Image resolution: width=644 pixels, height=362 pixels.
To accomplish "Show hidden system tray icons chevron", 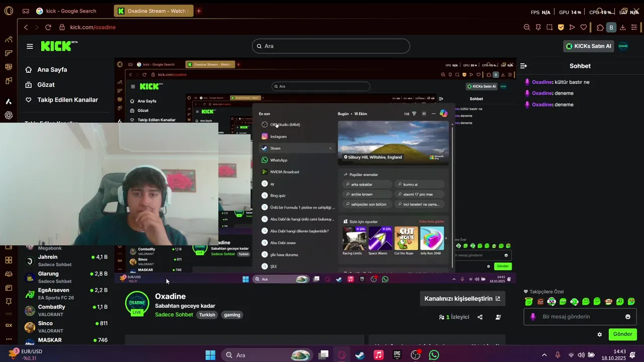I will [544, 355].
